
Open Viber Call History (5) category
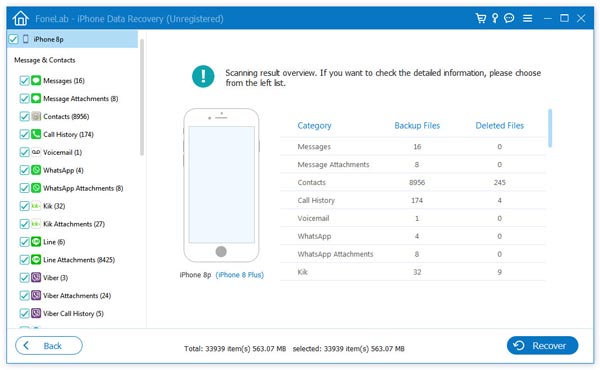pos(73,313)
